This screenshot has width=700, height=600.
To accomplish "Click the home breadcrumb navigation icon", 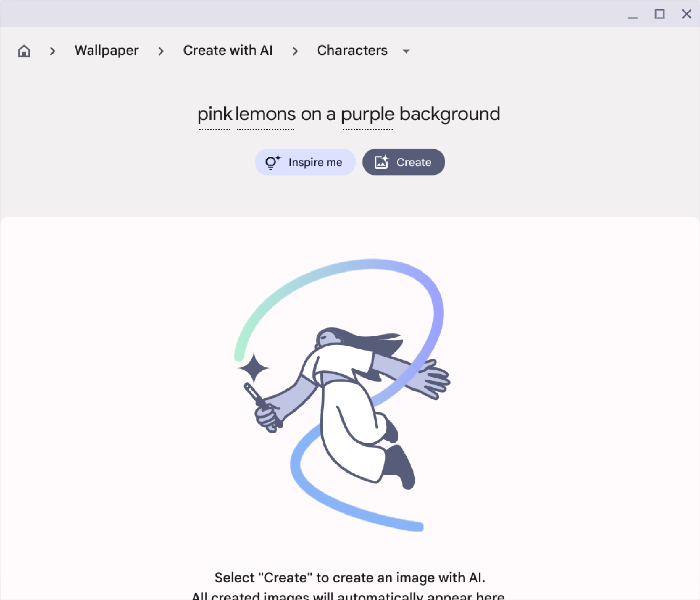I will point(24,50).
